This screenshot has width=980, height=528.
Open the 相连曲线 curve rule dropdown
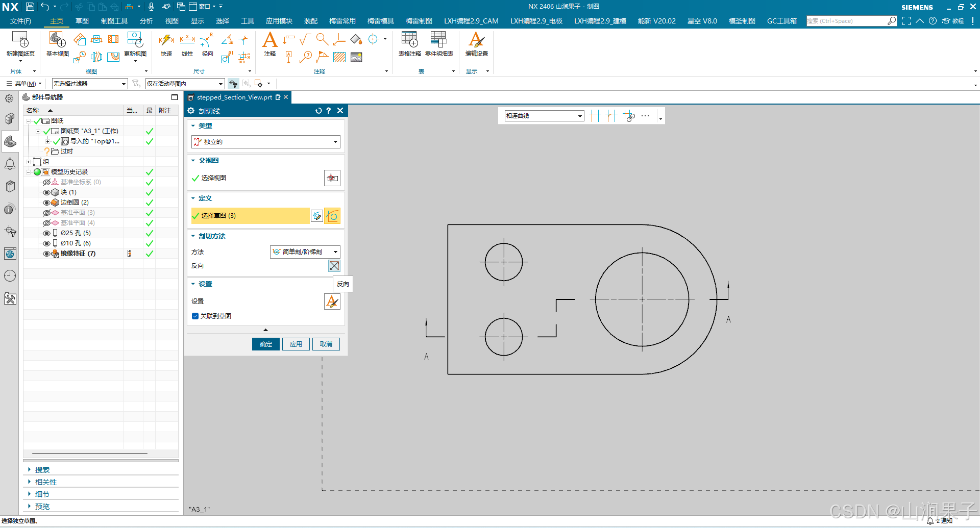coord(544,116)
